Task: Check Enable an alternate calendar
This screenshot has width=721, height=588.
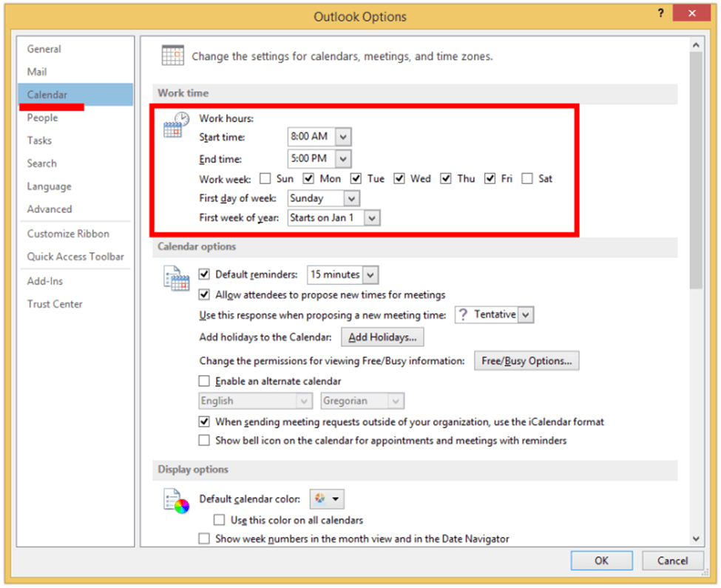Action: click(204, 381)
